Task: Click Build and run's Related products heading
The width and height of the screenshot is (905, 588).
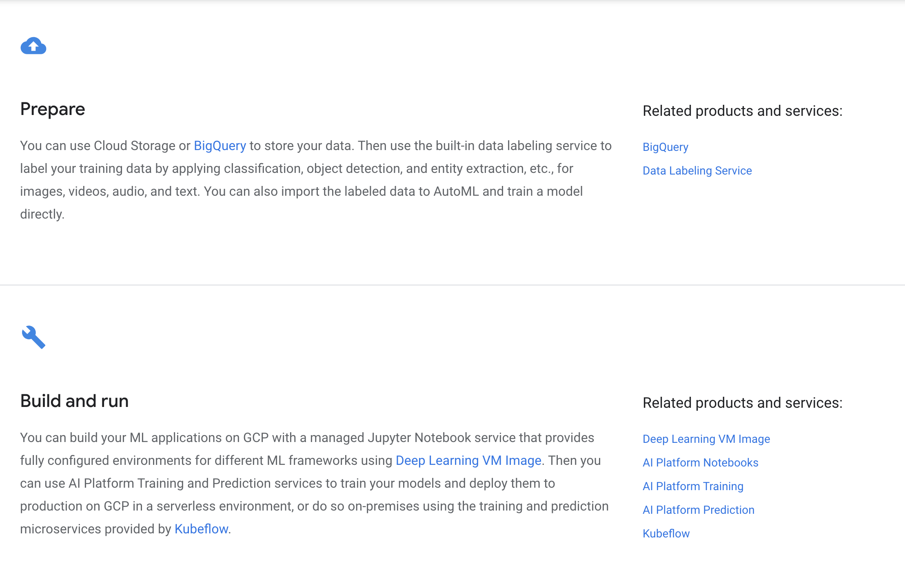Action: 742,403
